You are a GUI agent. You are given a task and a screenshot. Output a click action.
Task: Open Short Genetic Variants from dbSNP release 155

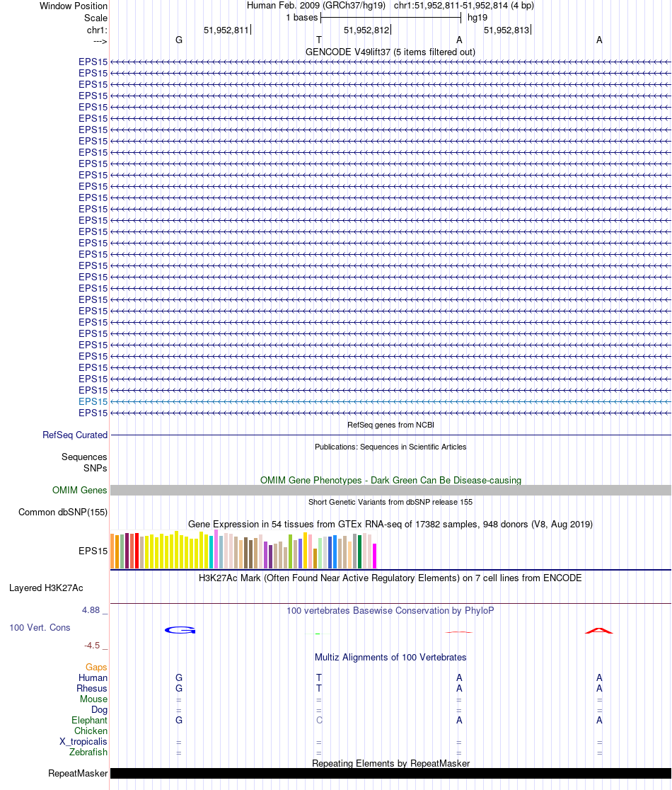pos(390,502)
